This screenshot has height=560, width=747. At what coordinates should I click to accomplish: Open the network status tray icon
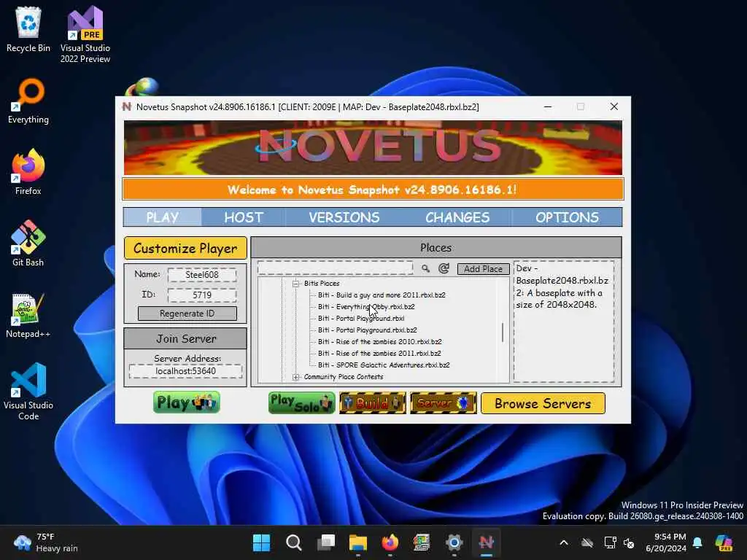610,542
